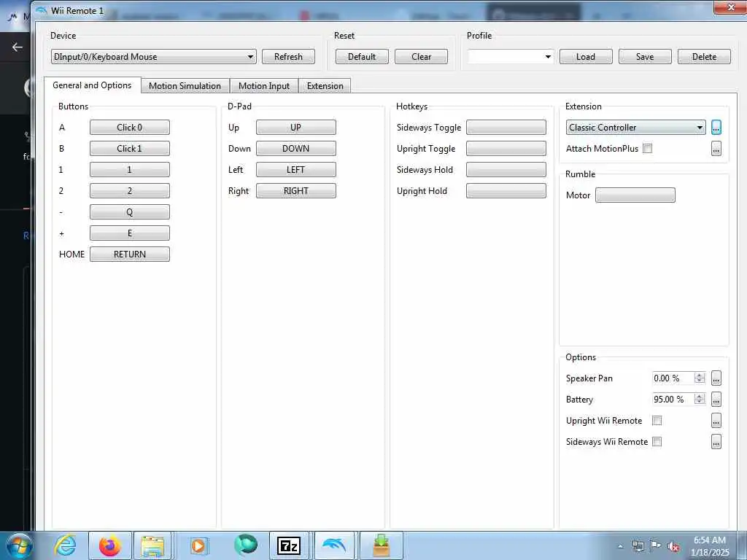The height and width of the screenshot is (560, 747).
Task: Rebind D-Pad Left mapping
Action: [x=296, y=169]
